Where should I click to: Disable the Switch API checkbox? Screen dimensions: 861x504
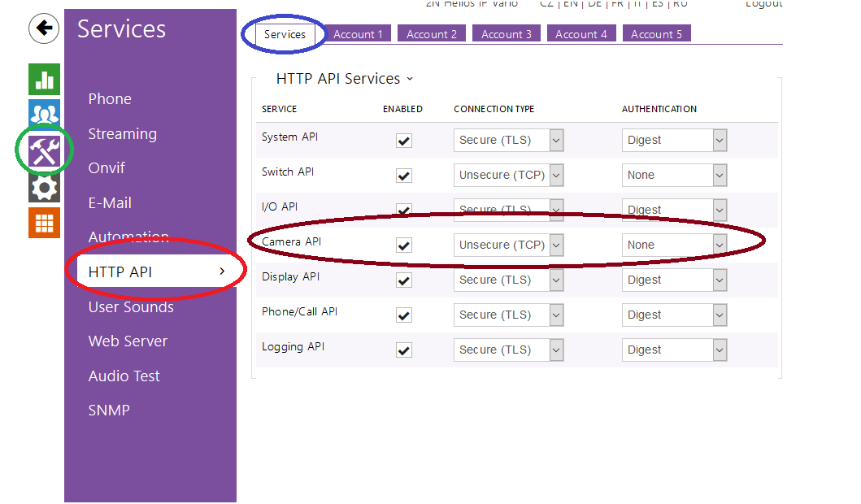(x=403, y=176)
